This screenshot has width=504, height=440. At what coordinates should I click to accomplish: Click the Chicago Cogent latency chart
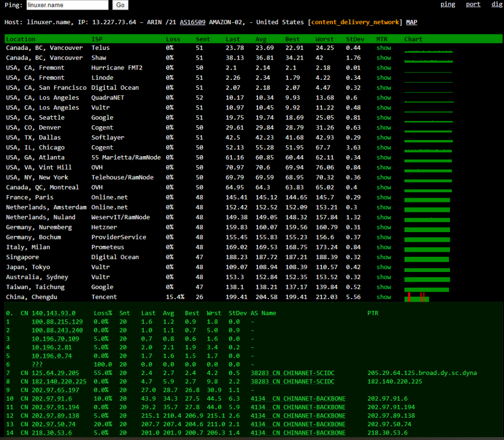(x=428, y=148)
